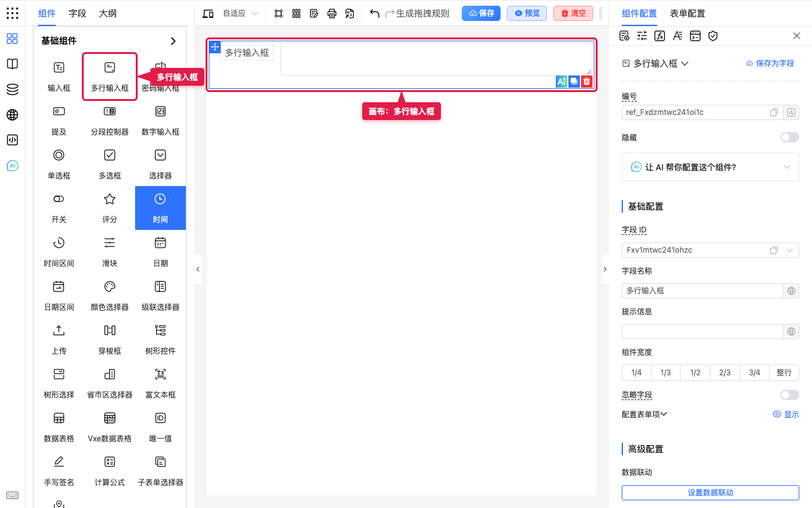The width and height of the screenshot is (812, 508).
Task: Click the 预览 button
Action: 527,13
